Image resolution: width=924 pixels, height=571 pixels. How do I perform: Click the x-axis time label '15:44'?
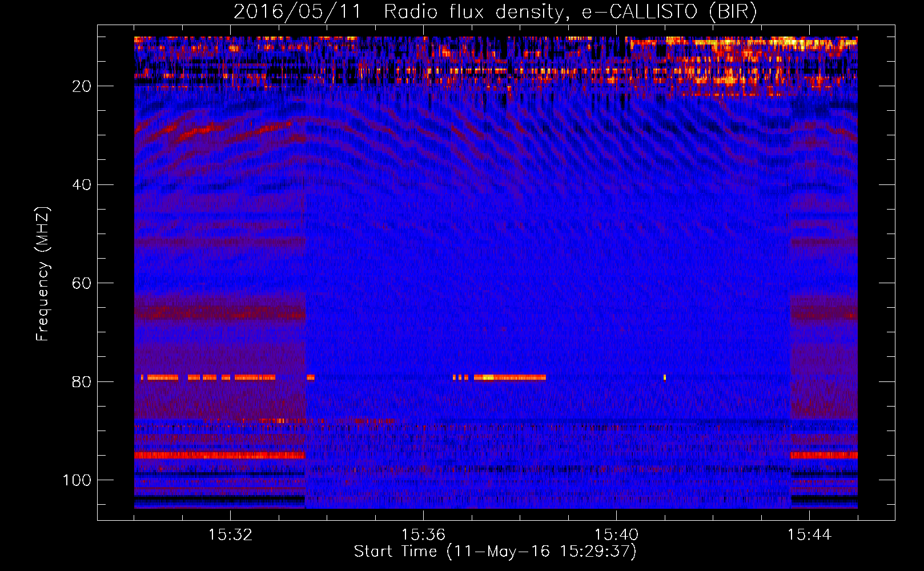click(809, 535)
